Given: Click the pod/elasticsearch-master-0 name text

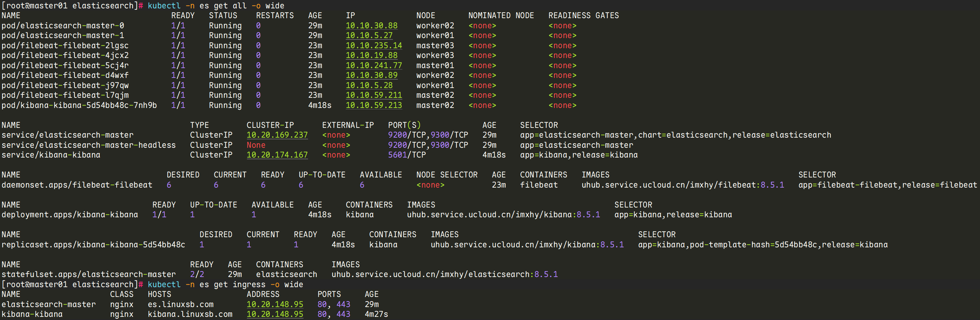Looking at the screenshot, I should (63, 26).
